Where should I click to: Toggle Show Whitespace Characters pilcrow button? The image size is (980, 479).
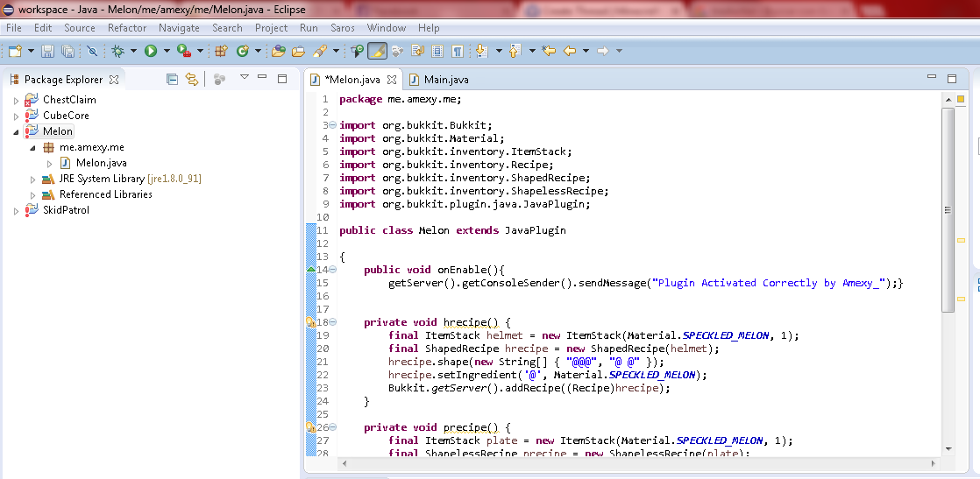[x=457, y=52]
